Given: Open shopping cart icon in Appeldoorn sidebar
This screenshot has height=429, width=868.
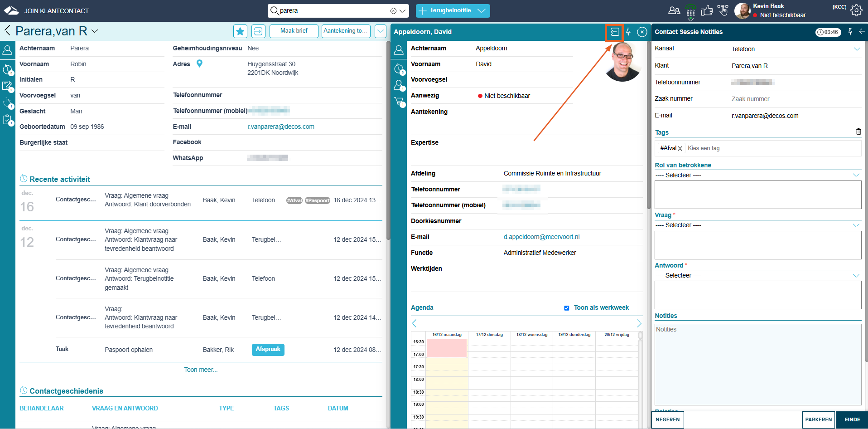Looking at the screenshot, I should click(x=399, y=102).
